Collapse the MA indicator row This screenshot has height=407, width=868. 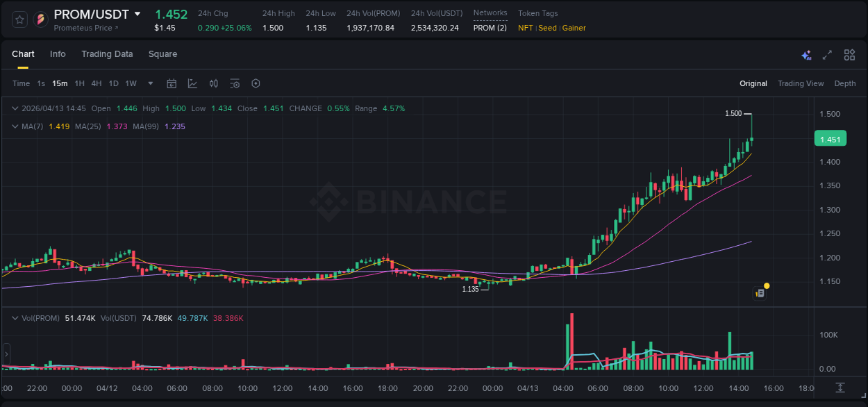[15, 126]
